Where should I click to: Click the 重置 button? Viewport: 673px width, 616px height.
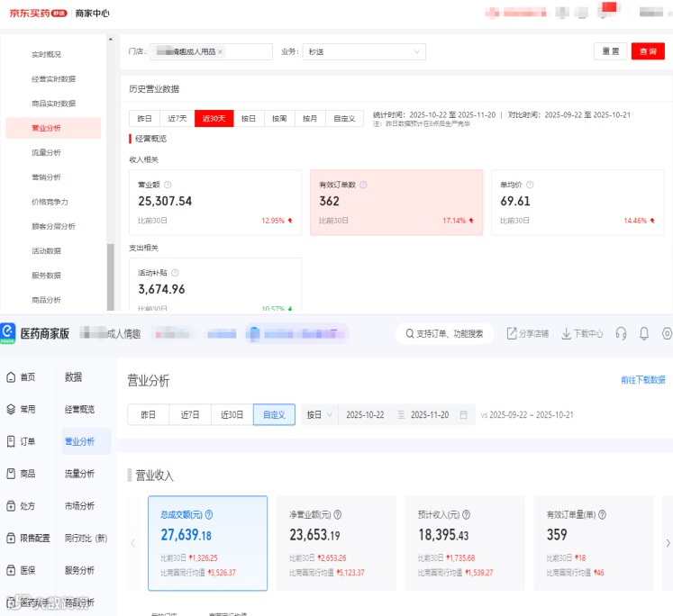(x=610, y=51)
